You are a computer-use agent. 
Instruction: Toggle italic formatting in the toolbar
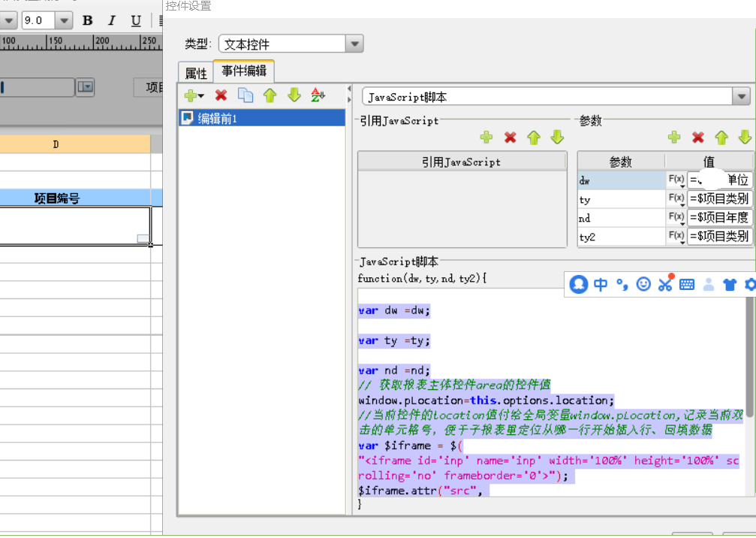[112, 20]
